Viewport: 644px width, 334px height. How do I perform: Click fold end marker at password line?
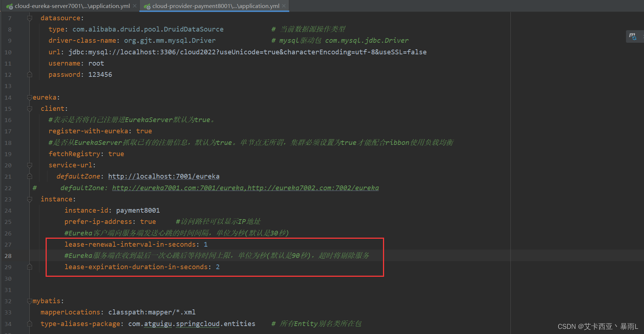tap(30, 75)
